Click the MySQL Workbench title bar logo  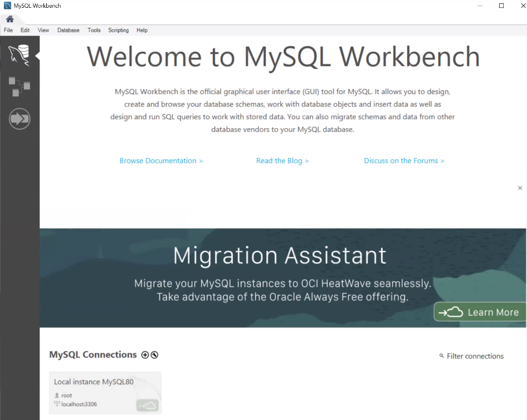tap(7, 6)
